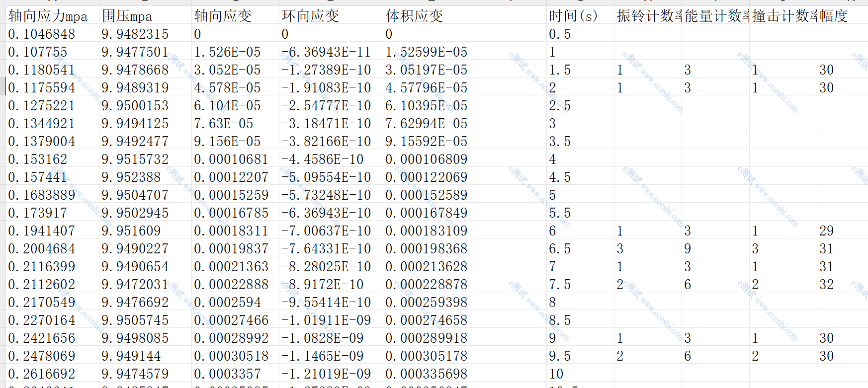Select cell 0.2116399

click(x=53, y=266)
